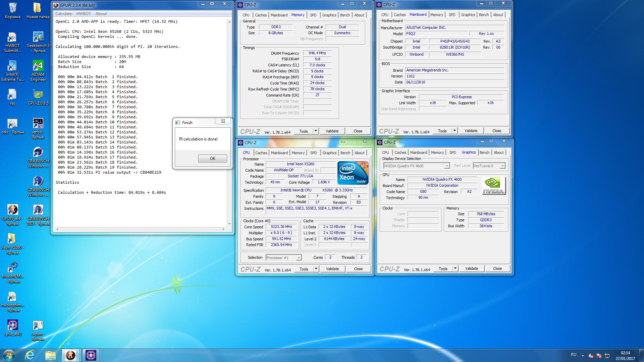The image size is (644, 362).
Task: Open the ras file icon
Action: 12,98
